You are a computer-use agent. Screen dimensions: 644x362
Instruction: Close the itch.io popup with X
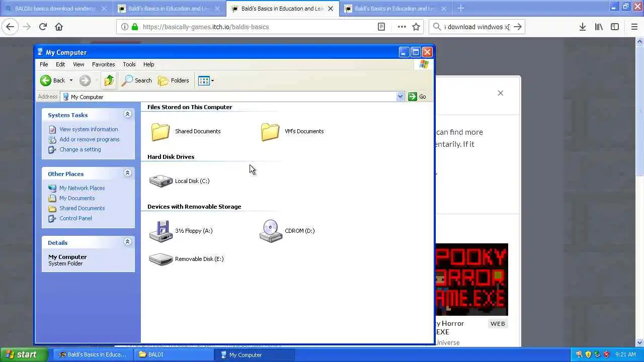click(x=500, y=93)
